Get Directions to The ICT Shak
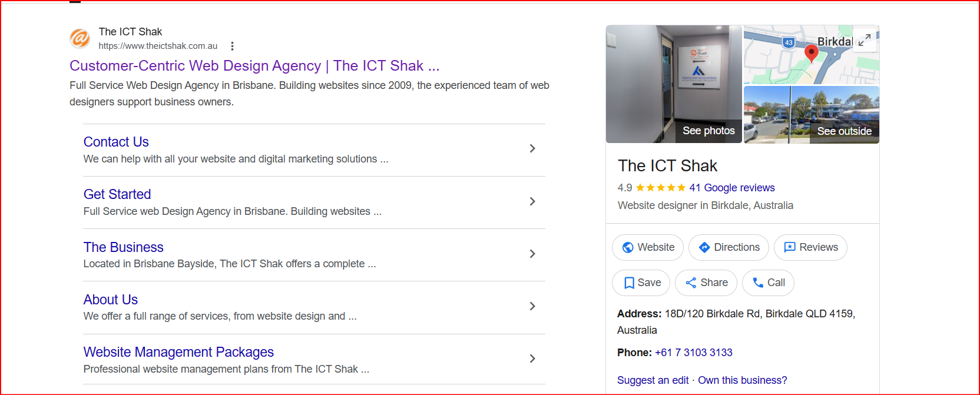This screenshot has width=980, height=395. 729,247
